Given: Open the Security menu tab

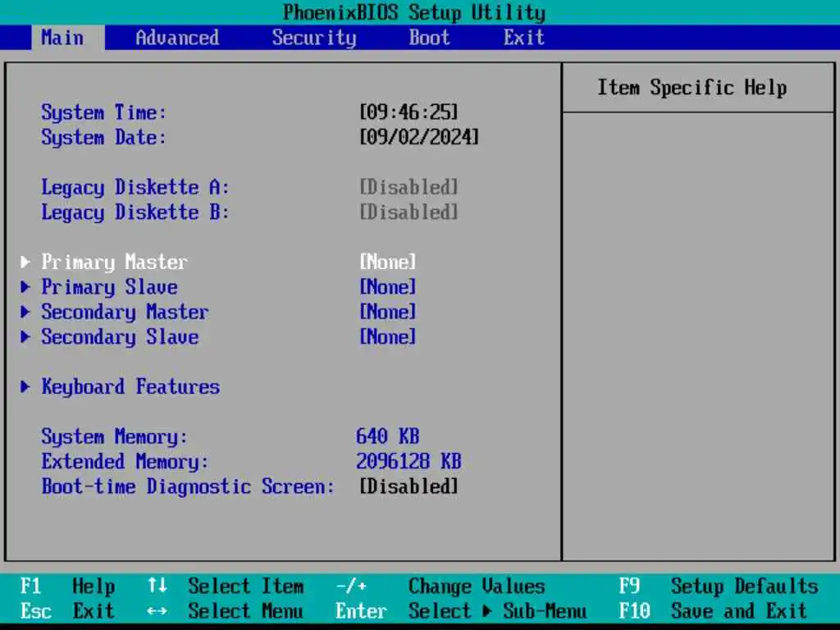Looking at the screenshot, I should point(314,38).
